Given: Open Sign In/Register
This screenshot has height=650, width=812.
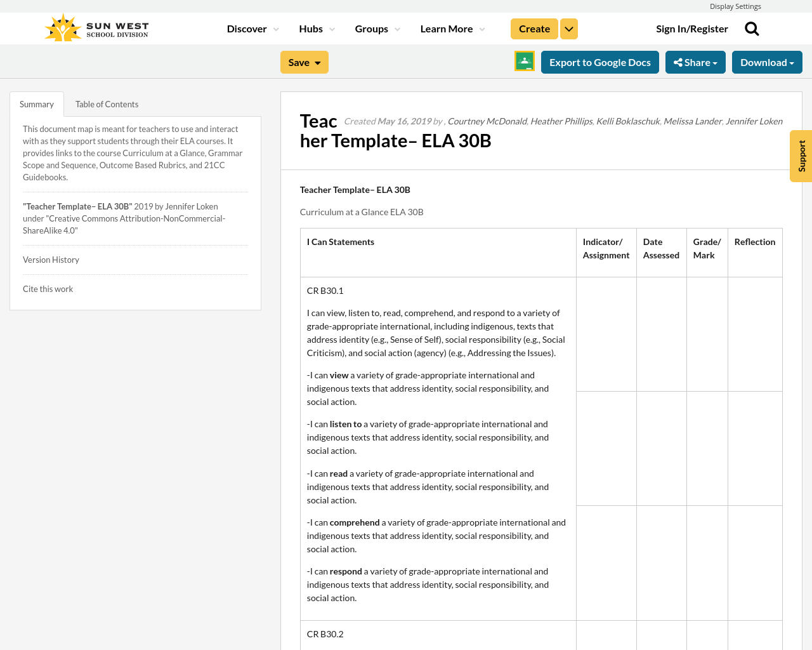Looking at the screenshot, I should tap(691, 28).
